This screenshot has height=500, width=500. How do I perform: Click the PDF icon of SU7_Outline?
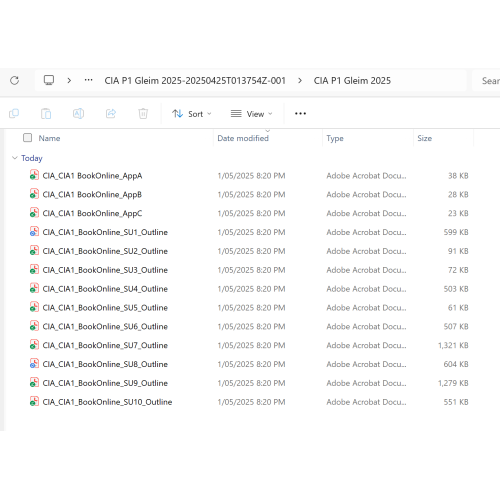[34, 345]
